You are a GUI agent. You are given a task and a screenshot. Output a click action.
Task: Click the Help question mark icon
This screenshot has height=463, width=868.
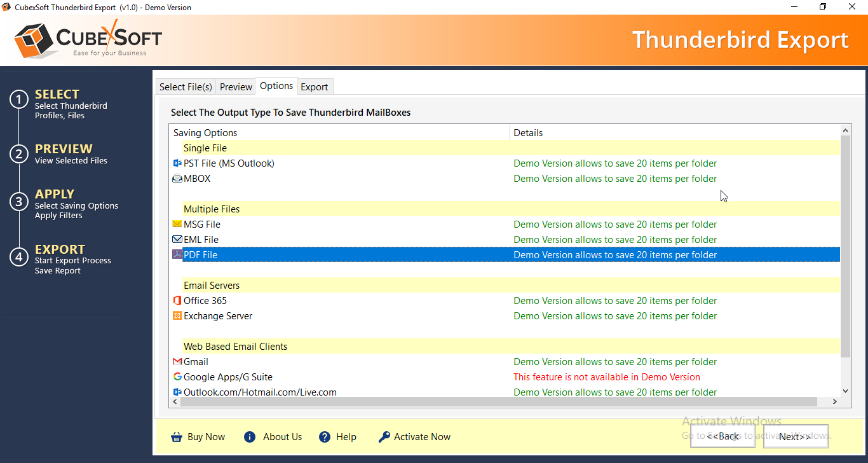325,437
